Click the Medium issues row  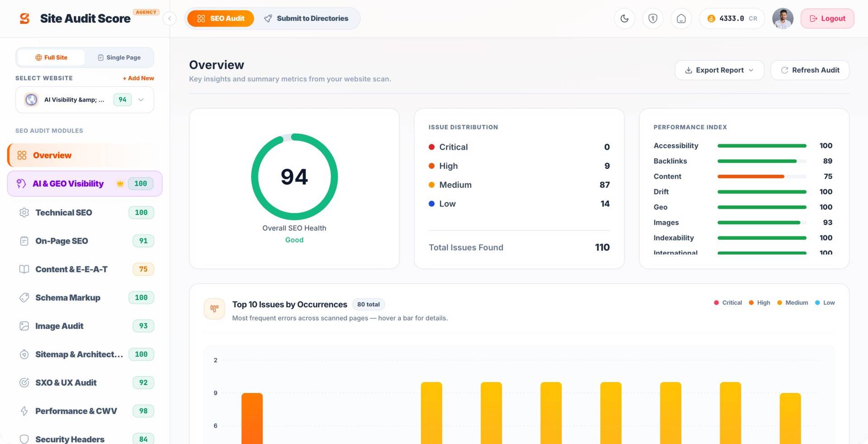[x=519, y=185]
